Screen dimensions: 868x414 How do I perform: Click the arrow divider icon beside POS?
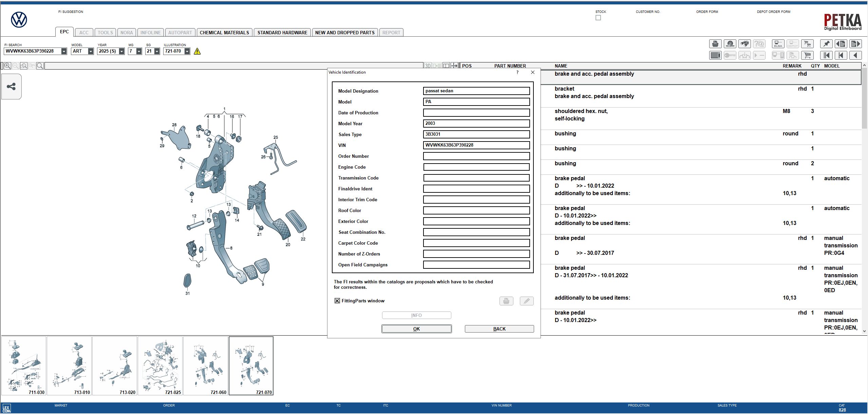(454, 65)
